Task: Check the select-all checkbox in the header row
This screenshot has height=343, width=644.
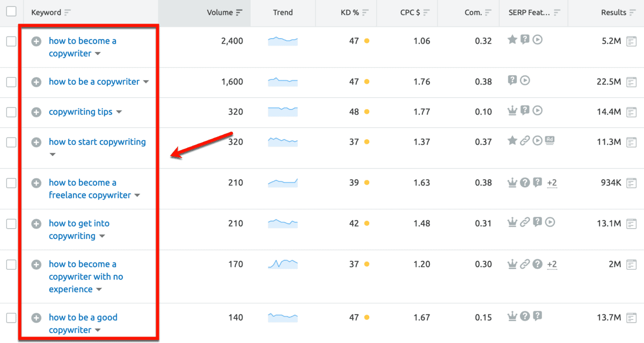Action: coord(11,12)
